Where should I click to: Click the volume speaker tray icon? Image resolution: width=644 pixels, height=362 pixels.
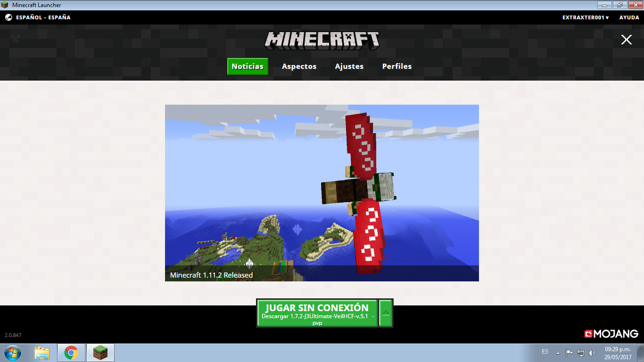592,353
